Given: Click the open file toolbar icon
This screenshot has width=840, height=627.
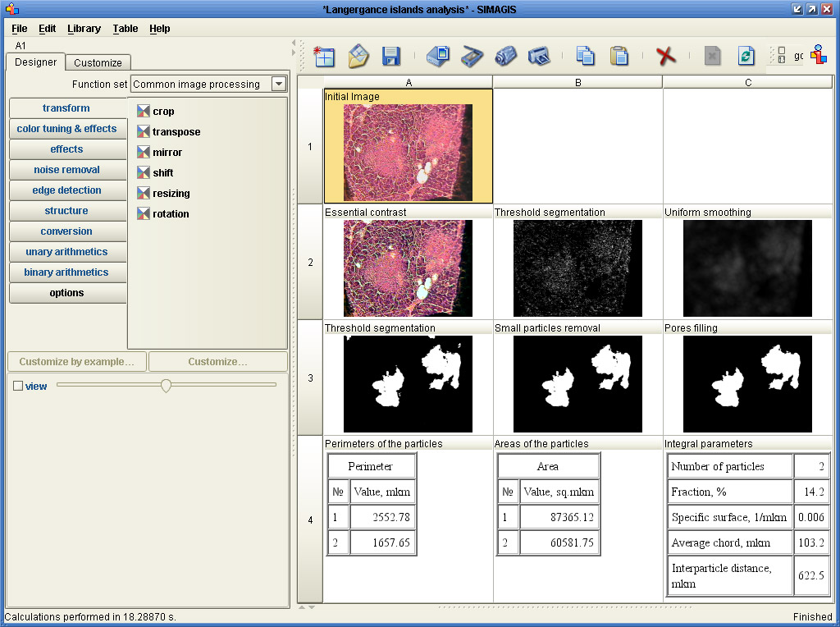Looking at the screenshot, I should pyautogui.click(x=358, y=56).
